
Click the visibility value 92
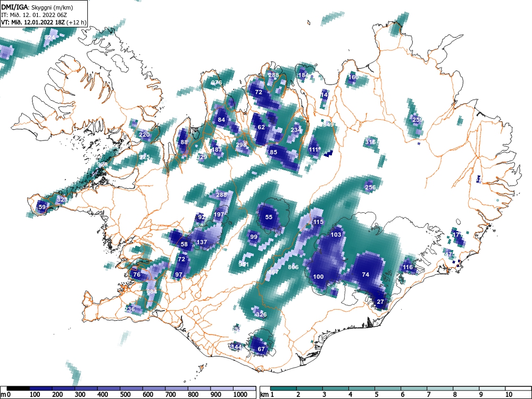(202, 217)
